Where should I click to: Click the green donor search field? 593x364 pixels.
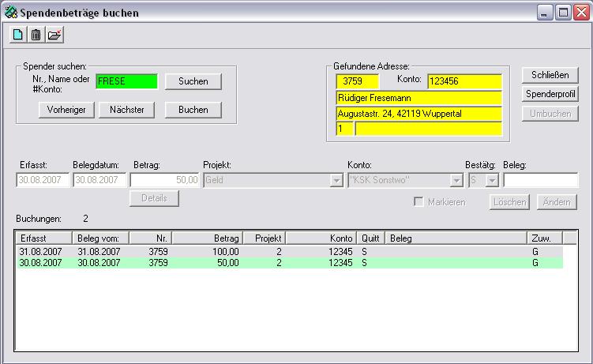click(126, 81)
